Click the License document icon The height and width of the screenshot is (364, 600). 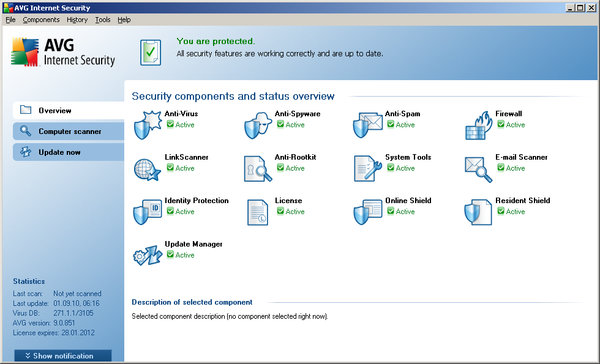click(257, 212)
